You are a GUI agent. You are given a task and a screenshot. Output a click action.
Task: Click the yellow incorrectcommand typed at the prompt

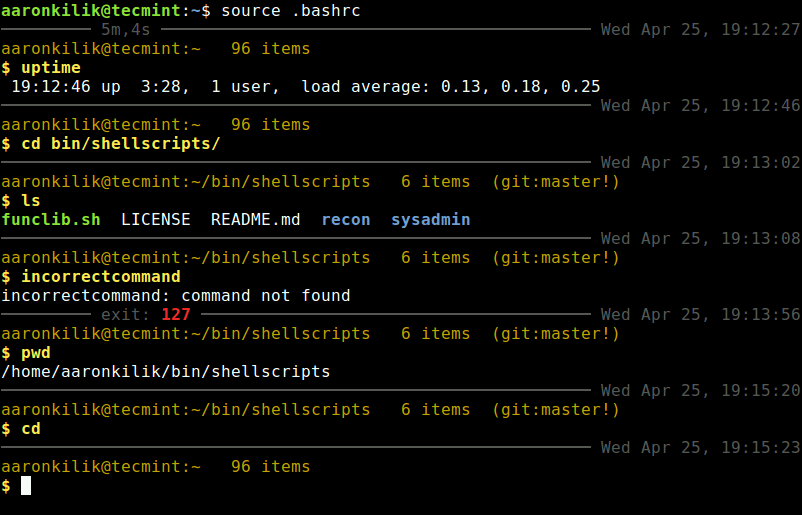point(100,276)
